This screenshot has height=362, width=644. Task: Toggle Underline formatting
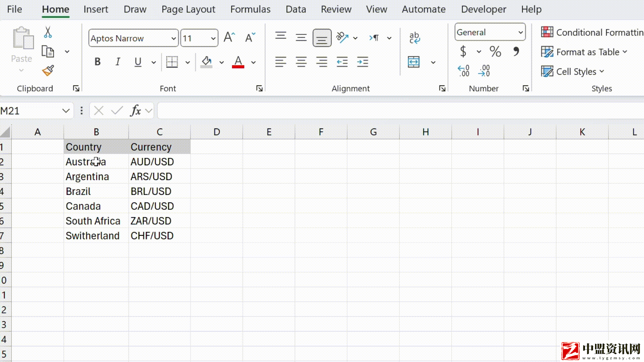click(x=138, y=62)
